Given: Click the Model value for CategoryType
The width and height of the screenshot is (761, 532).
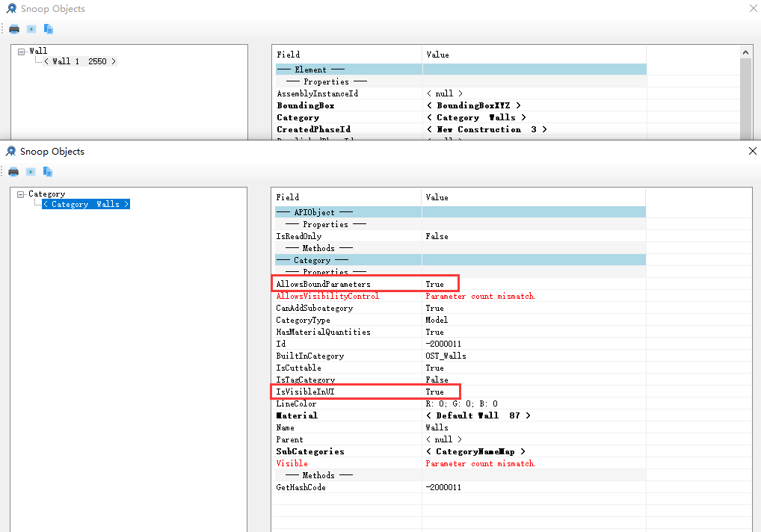Looking at the screenshot, I should point(437,320).
